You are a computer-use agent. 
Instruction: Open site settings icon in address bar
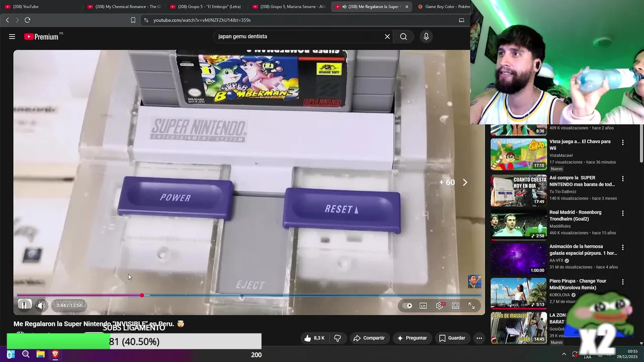click(146, 20)
